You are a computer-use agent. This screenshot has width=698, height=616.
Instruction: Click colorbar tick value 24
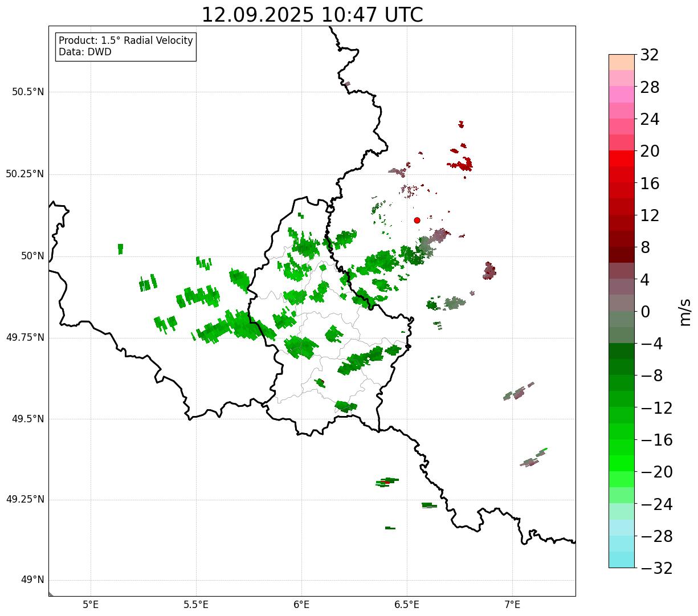pos(650,120)
